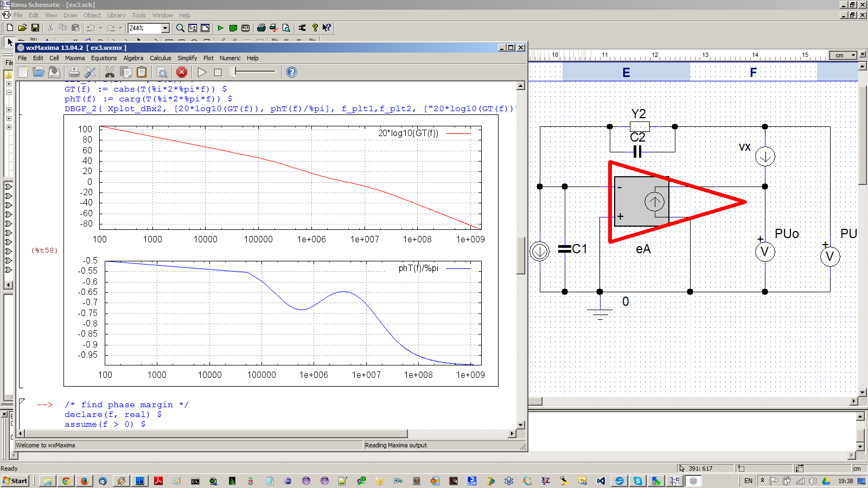
Task: Click the wxMaxima Open folder icon
Action: point(39,72)
